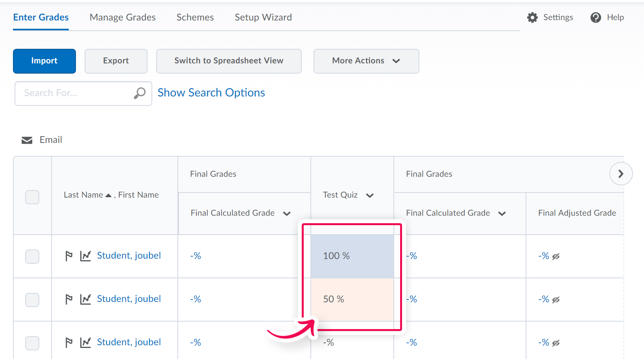This screenshot has width=644, height=359.
Task: Open the Settings gear
Action: (x=532, y=17)
